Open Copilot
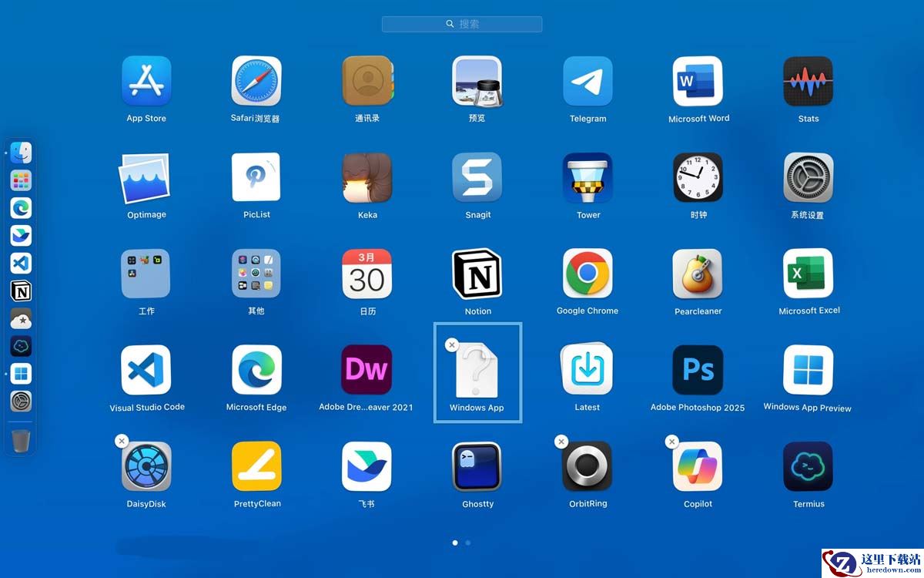Viewport: 924px width, 578px height. click(x=698, y=466)
